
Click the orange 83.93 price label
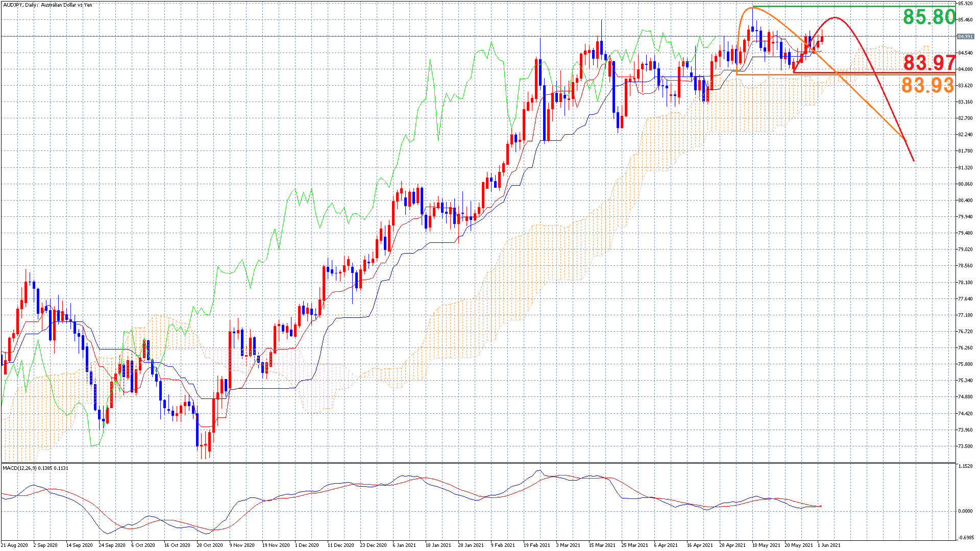(x=927, y=85)
